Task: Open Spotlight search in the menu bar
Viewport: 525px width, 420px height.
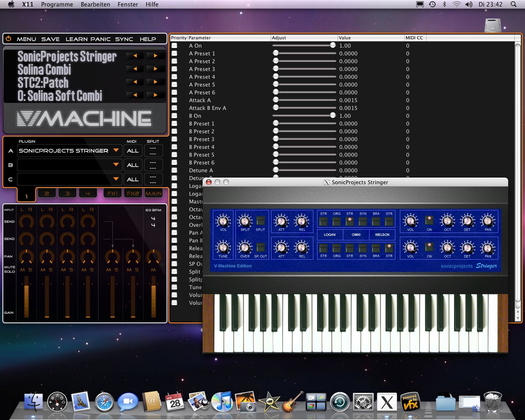Action: [513, 5]
